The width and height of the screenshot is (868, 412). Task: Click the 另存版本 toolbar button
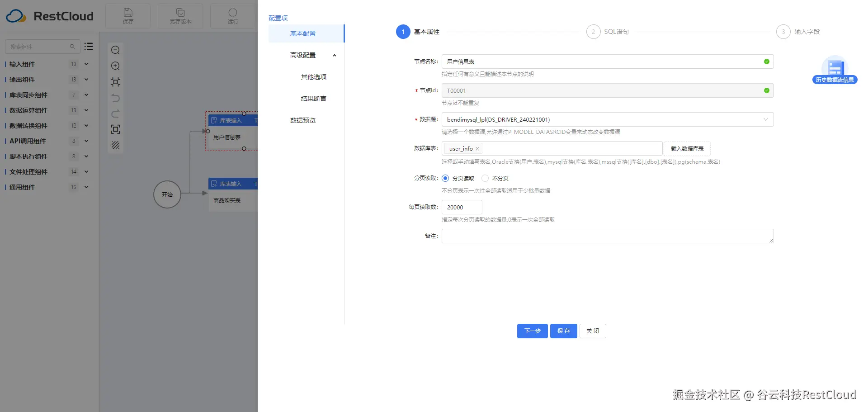180,16
